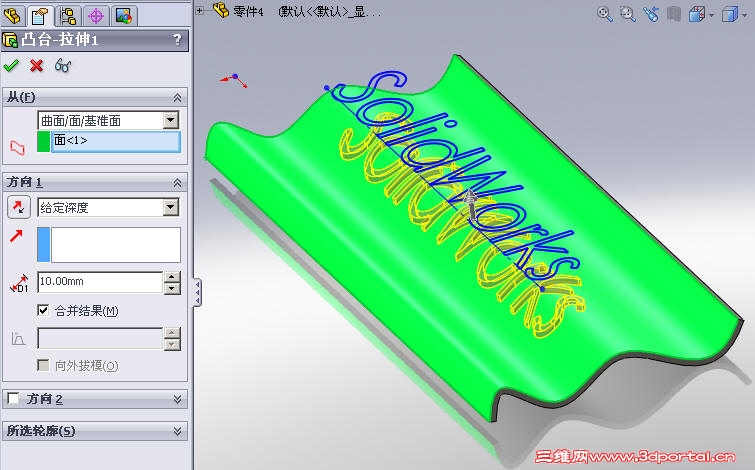
Task: Click the red origin triad in viewport
Action: (234, 80)
